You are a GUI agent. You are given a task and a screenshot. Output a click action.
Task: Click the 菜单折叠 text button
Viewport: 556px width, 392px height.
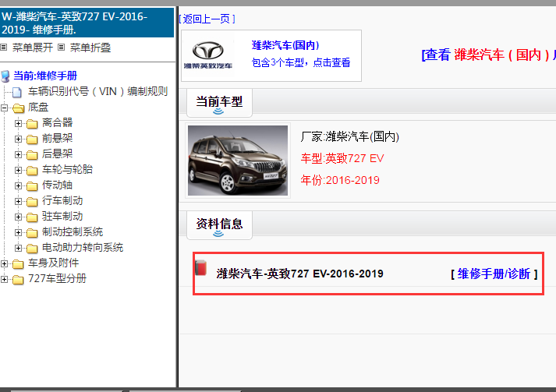coord(90,47)
